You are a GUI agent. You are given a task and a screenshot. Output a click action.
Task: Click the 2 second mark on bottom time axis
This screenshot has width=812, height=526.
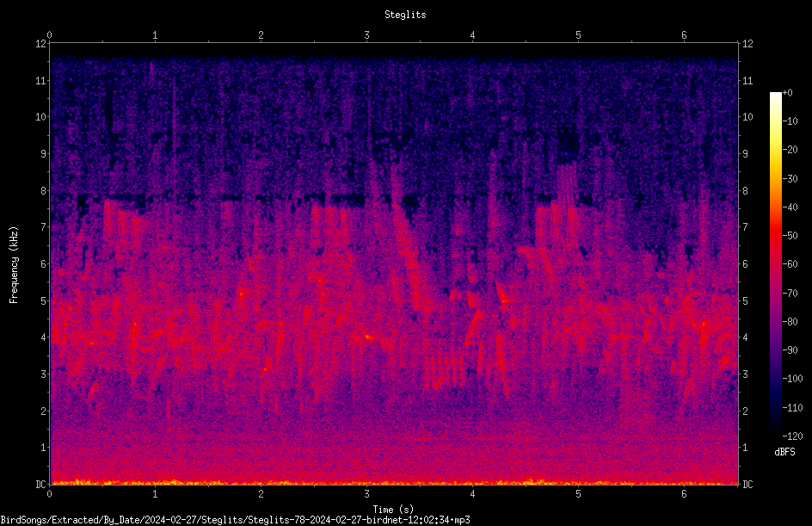261,494
